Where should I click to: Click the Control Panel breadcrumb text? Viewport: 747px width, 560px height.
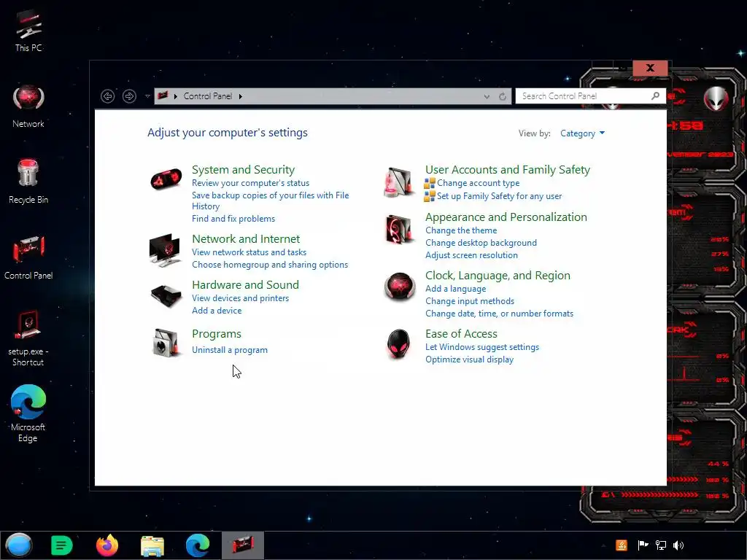[208, 96]
